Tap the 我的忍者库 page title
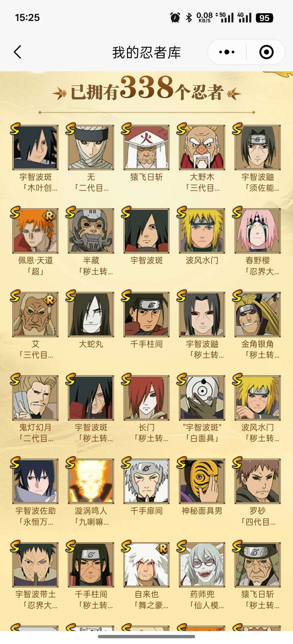This screenshot has height=644, width=293. tap(146, 52)
